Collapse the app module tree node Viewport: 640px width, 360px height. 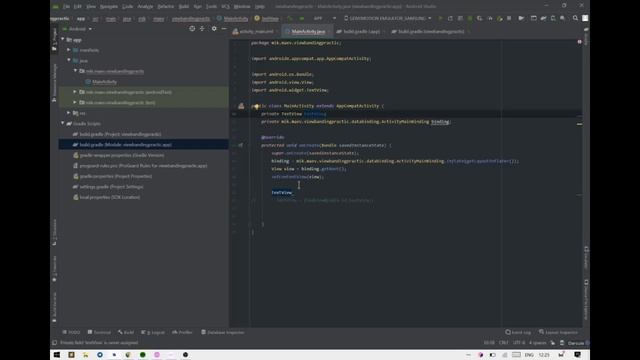tap(63, 40)
